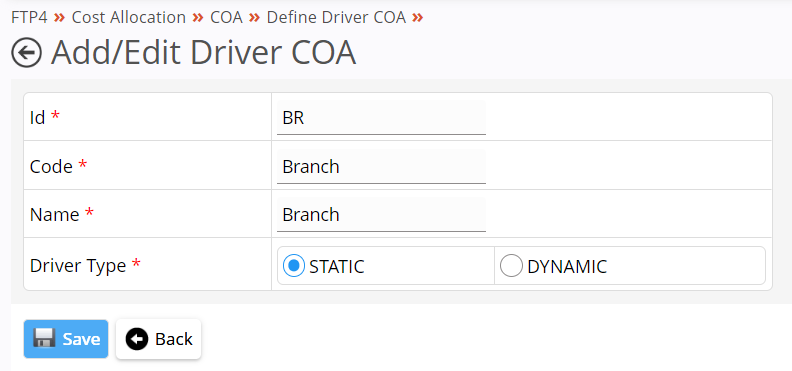Click the DYNAMIC option label text

[x=567, y=267]
